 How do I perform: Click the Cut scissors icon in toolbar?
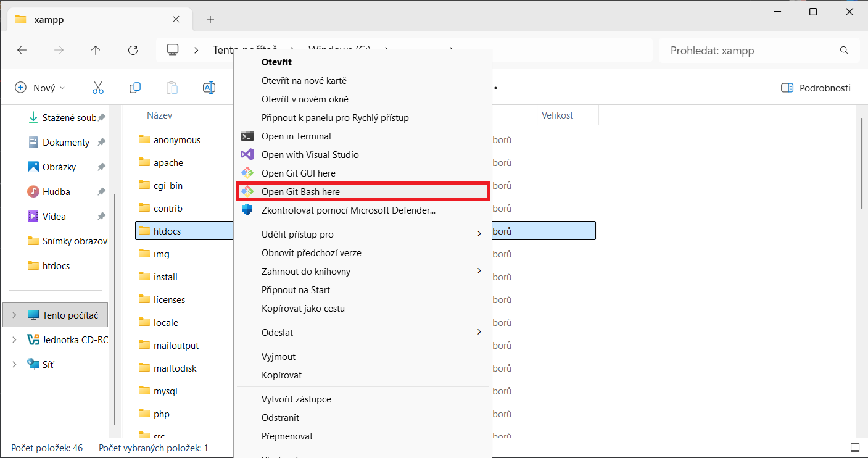pyautogui.click(x=98, y=88)
